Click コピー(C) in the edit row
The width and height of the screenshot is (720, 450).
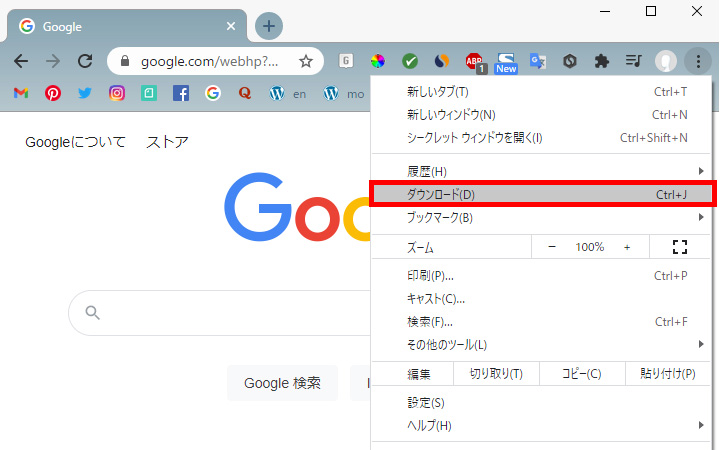(x=582, y=374)
